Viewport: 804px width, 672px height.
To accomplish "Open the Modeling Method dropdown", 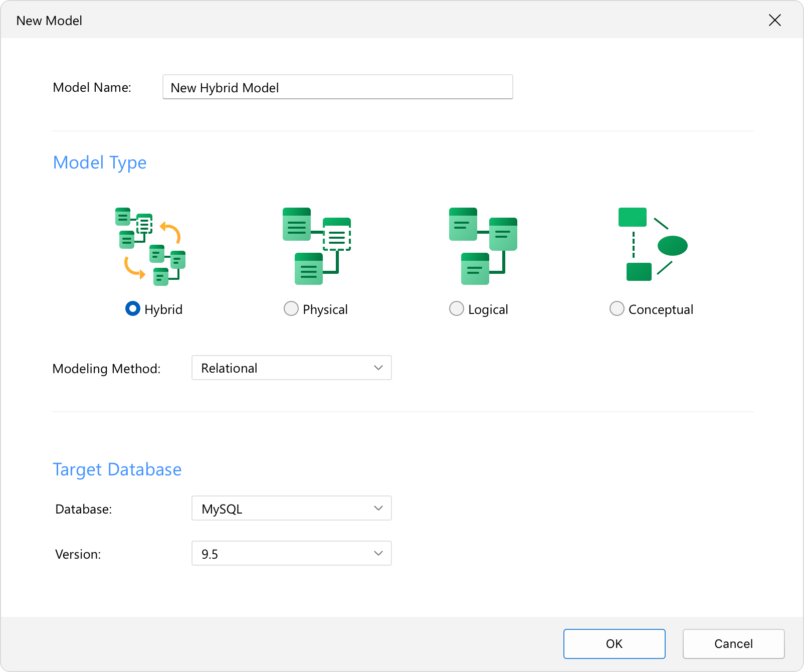I will click(292, 368).
